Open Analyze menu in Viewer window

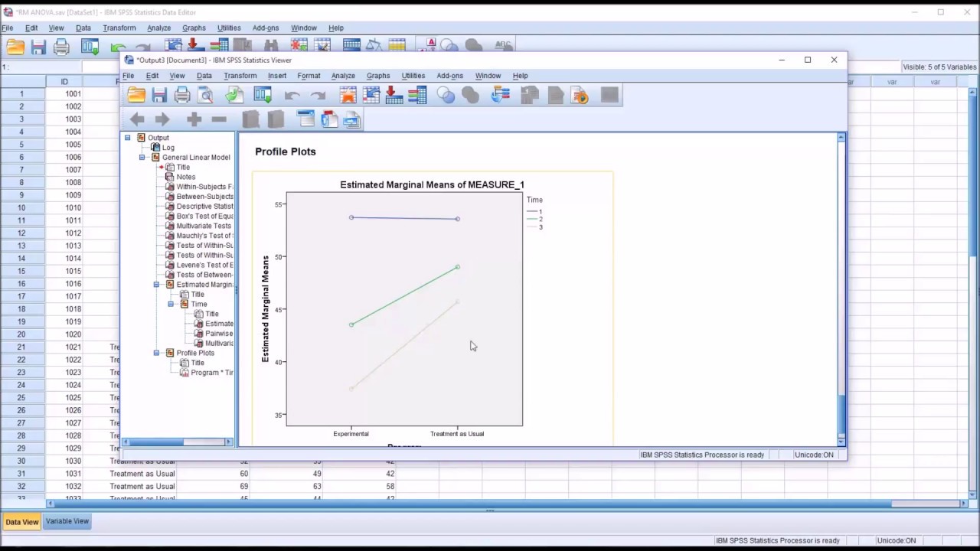(343, 76)
